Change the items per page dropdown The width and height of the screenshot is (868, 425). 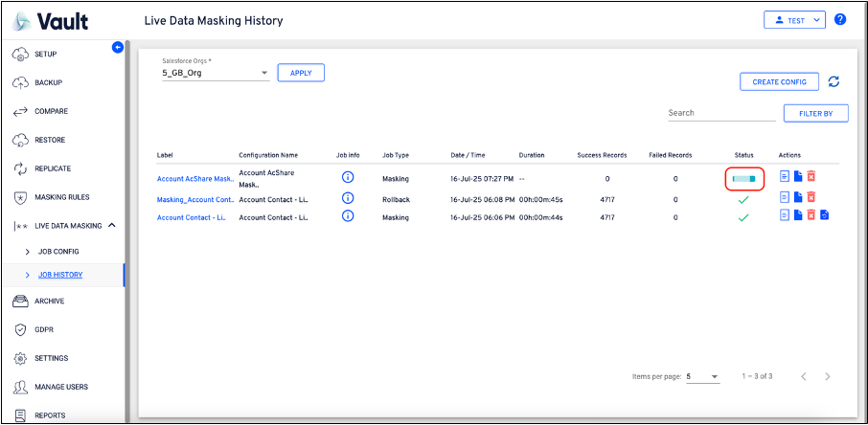tap(702, 376)
